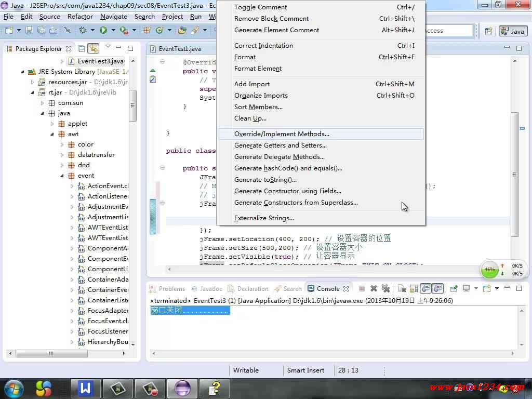Click the New file wizard toolbar icon
Image resolution: width=532 pixels, height=399 pixels.
[9, 31]
